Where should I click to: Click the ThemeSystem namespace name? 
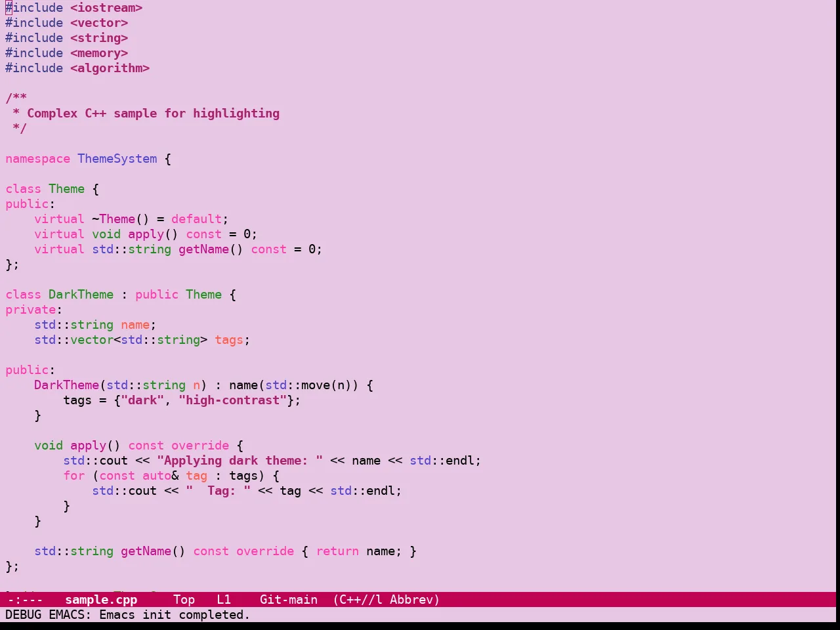coord(117,159)
